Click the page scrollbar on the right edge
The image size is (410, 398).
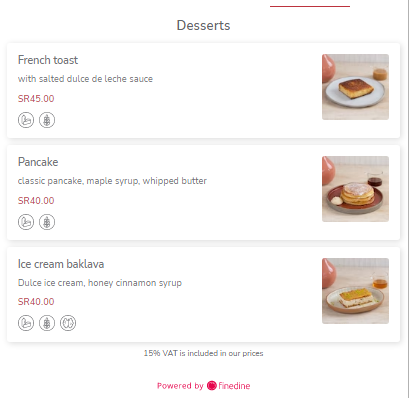tap(408, 199)
